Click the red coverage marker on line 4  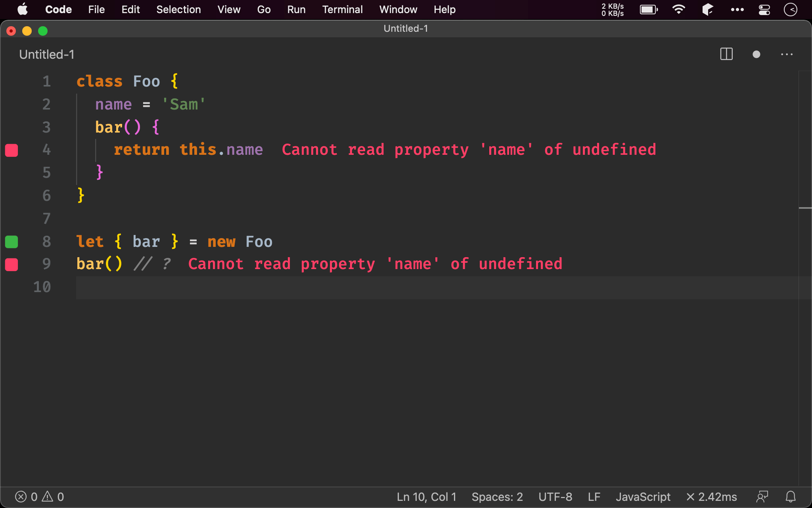click(x=11, y=150)
